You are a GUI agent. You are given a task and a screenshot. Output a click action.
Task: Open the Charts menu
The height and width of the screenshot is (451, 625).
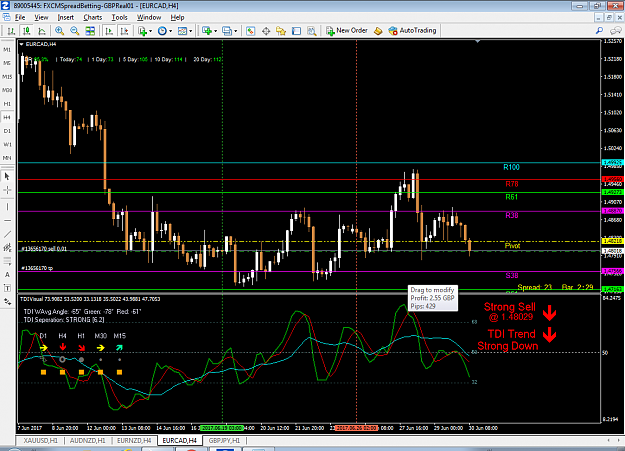point(93,18)
